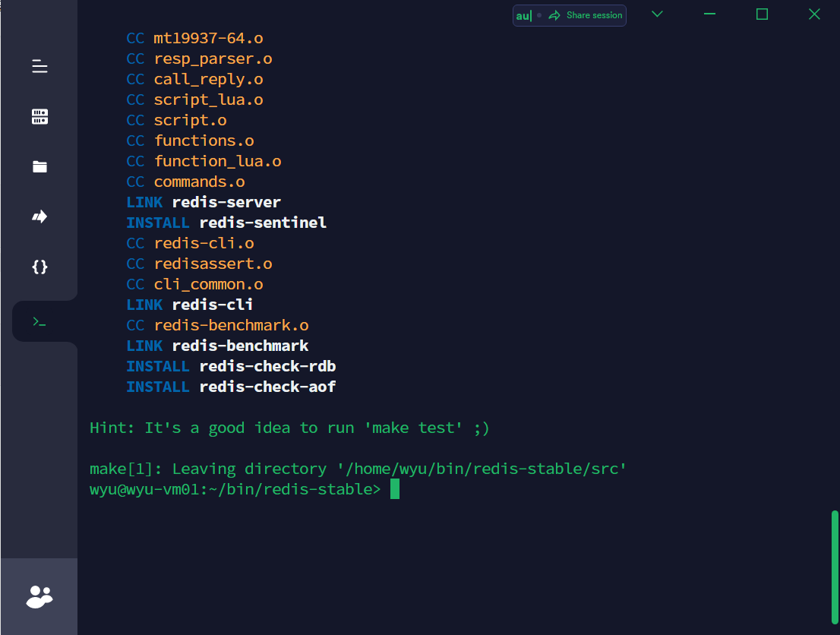Click the text 'script_lua.o'

click(208, 100)
